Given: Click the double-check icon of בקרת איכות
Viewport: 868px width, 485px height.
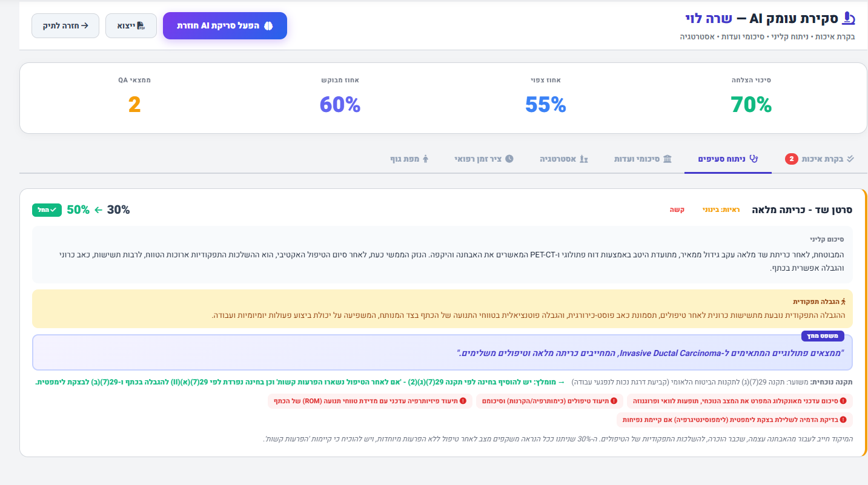Looking at the screenshot, I should 850,159.
